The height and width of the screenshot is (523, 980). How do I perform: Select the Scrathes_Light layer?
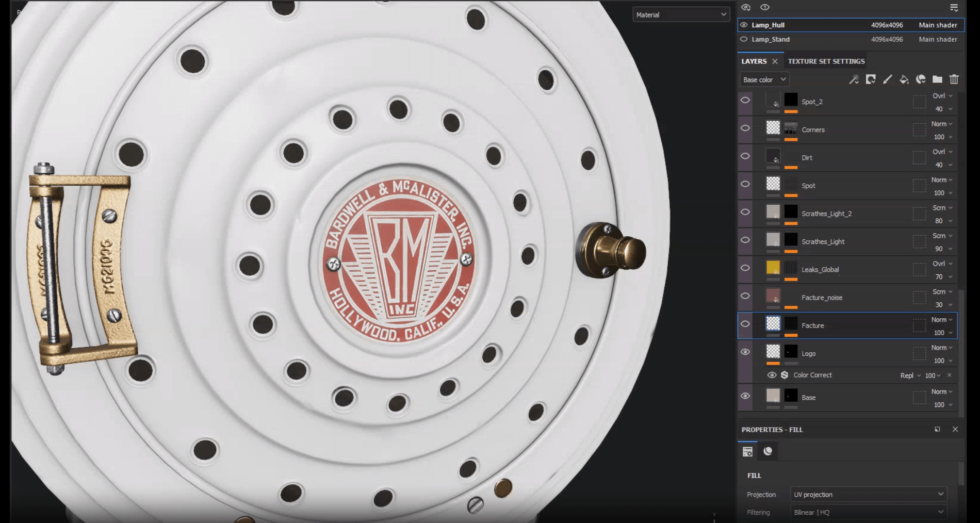[847, 242]
